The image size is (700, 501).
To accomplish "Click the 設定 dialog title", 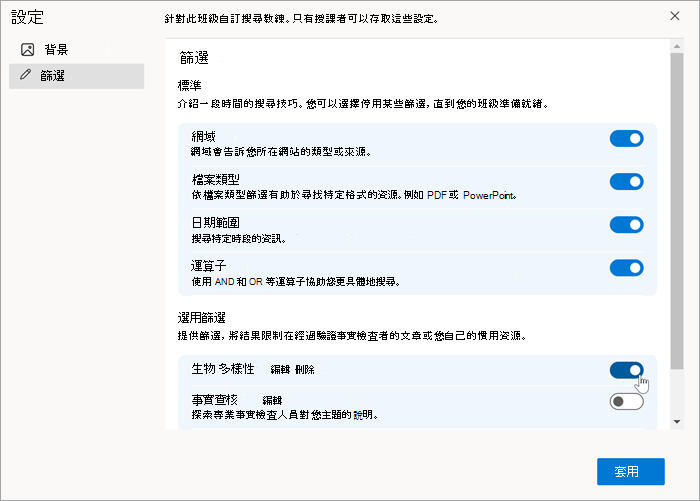I will 27,17.
